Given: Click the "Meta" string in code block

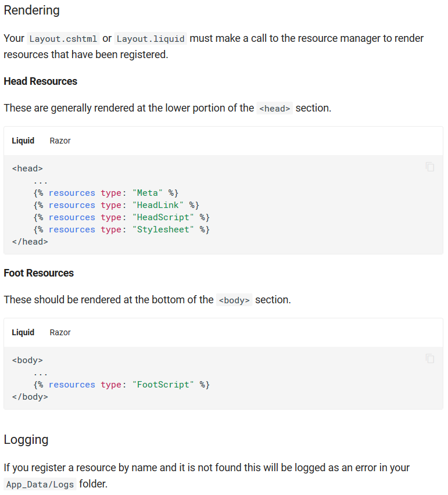Looking at the screenshot, I should [148, 193].
